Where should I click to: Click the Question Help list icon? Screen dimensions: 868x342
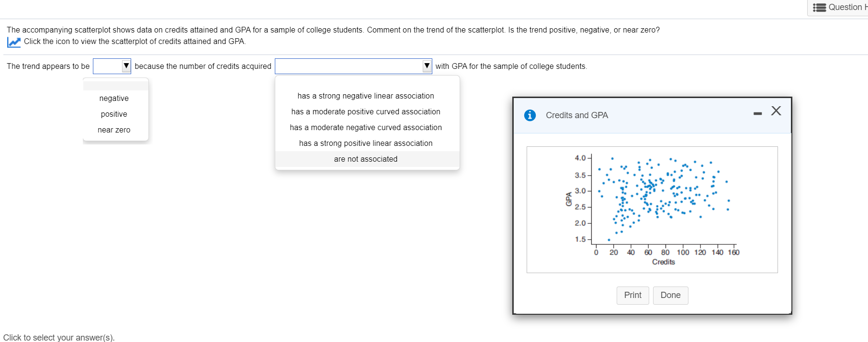[x=820, y=7]
